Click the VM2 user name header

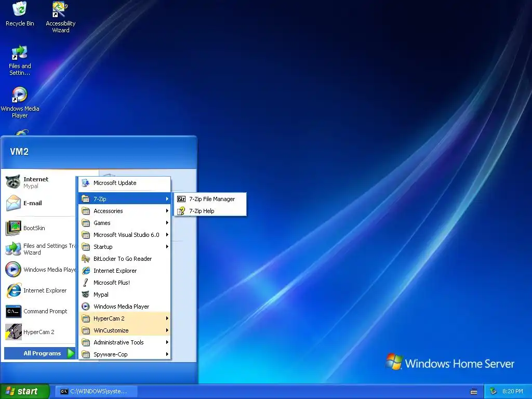pos(19,152)
